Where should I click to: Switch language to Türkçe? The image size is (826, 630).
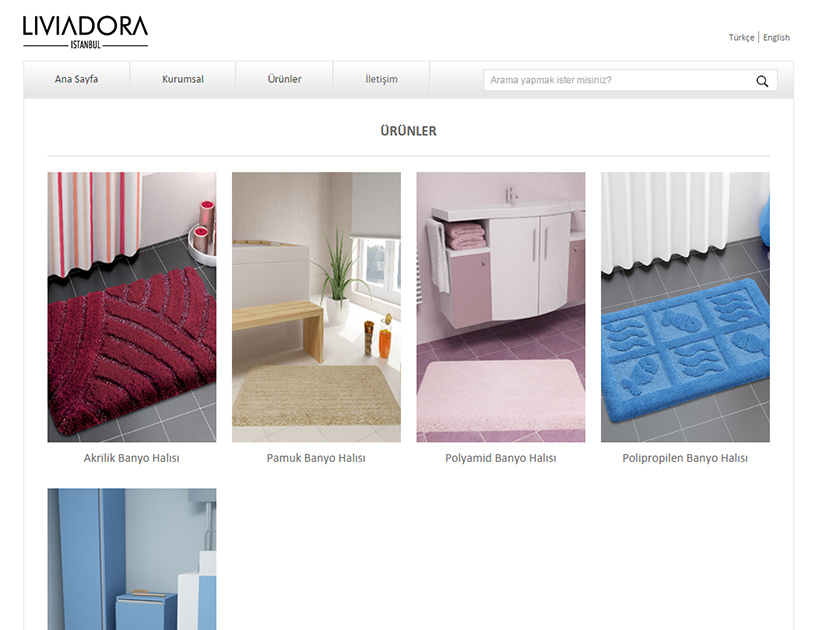[741, 37]
